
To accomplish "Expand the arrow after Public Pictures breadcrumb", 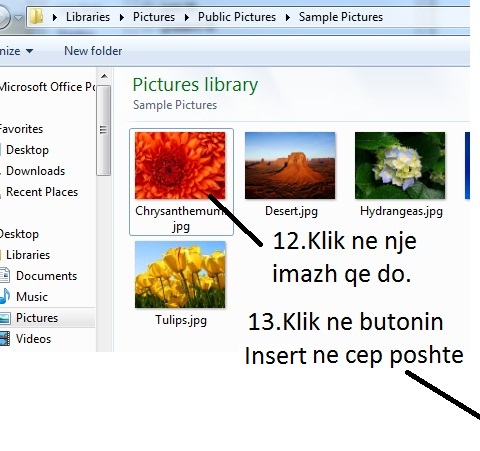I will click(x=288, y=17).
